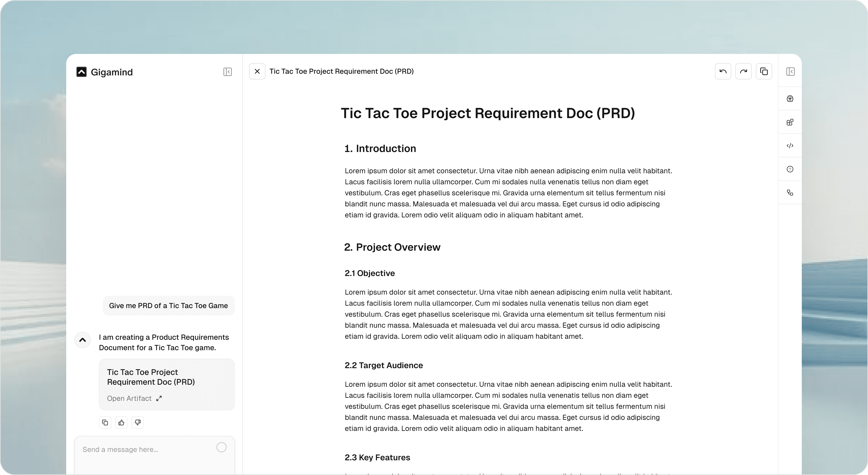This screenshot has width=868, height=475.
Task: Open the workflow nodes icon
Action: pos(790,193)
